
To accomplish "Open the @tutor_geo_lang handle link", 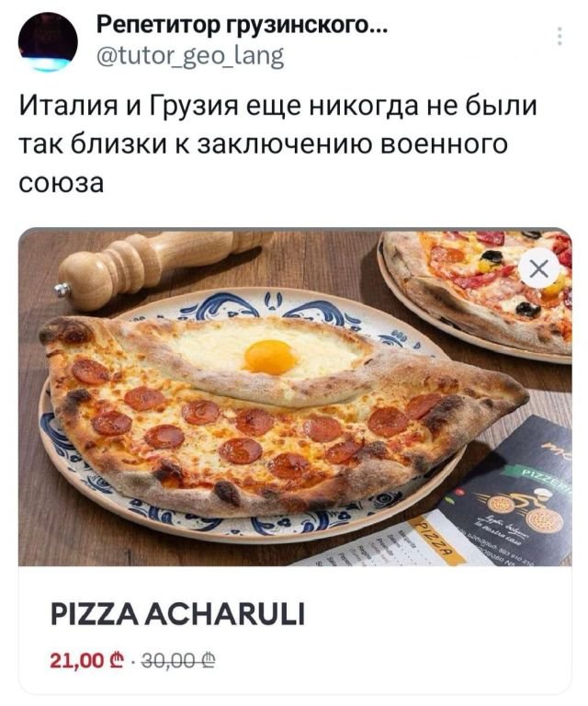I will click(x=190, y=56).
